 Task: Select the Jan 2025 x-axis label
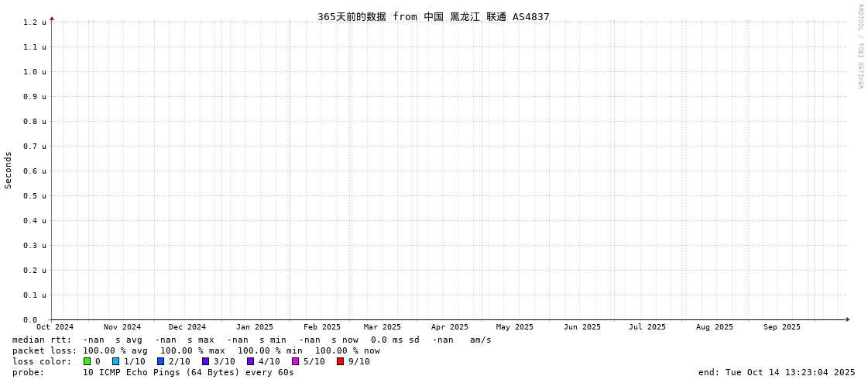255,327
